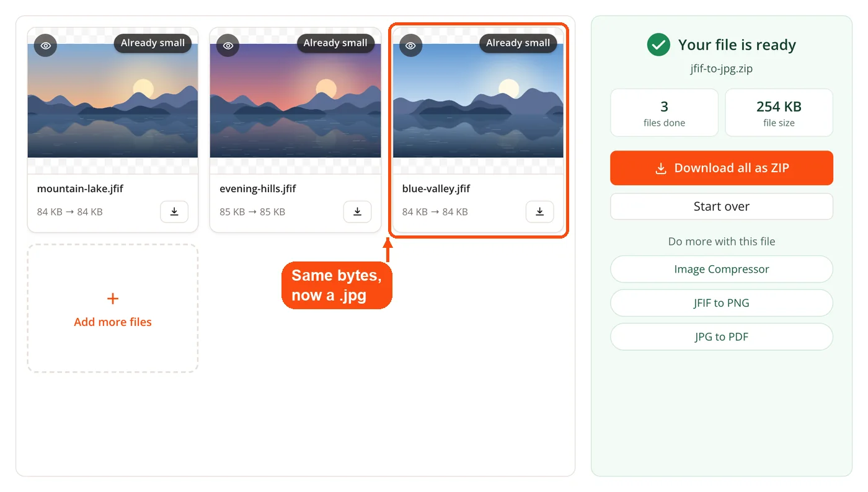
Task: Download the converted evening-hills.jfif file
Action: click(x=357, y=212)
